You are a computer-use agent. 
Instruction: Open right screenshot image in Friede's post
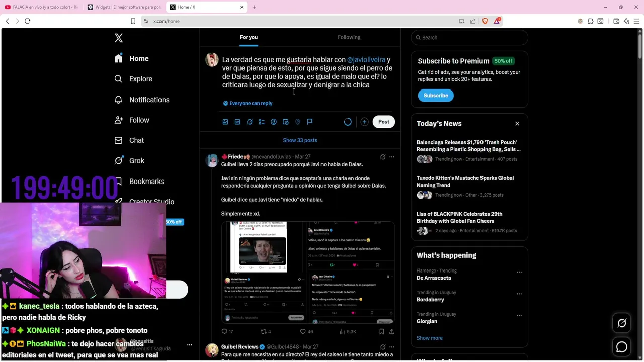[352, 272]
